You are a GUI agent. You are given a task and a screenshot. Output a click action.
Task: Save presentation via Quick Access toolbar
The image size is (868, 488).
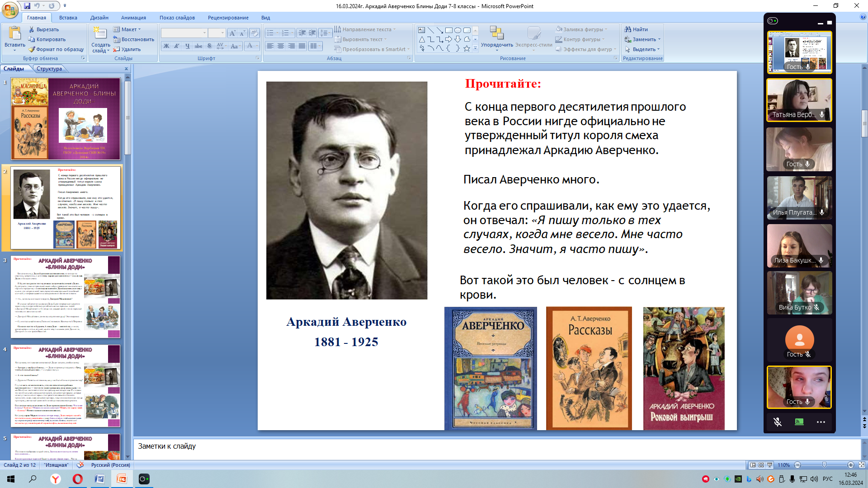click(27, 6)
